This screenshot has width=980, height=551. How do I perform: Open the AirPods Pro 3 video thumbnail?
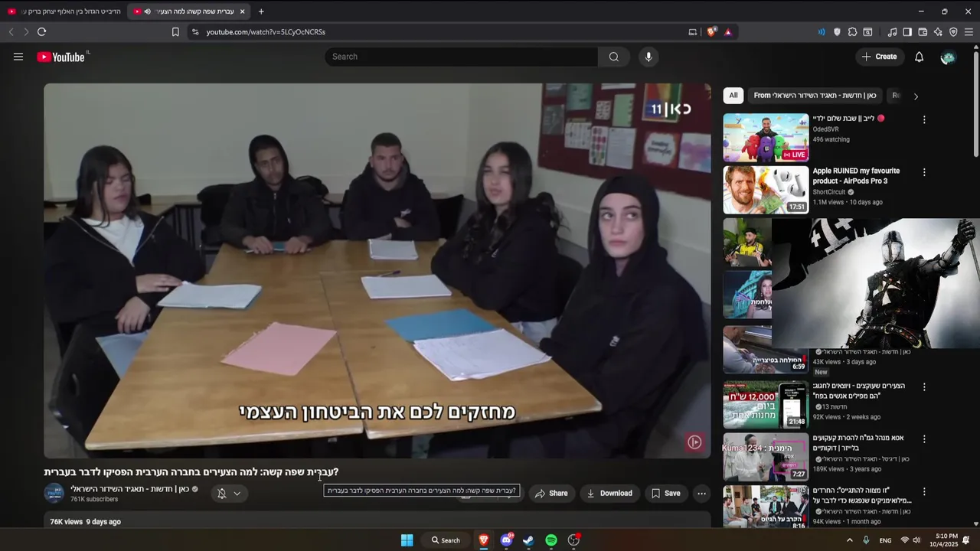[x=766, y=190]
